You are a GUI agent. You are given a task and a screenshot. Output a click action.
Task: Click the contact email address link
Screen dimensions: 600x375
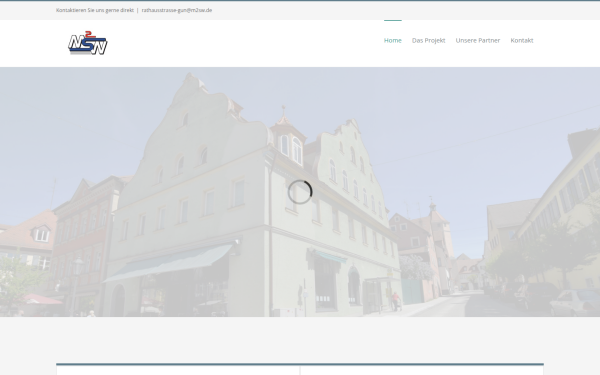[177, 10]
